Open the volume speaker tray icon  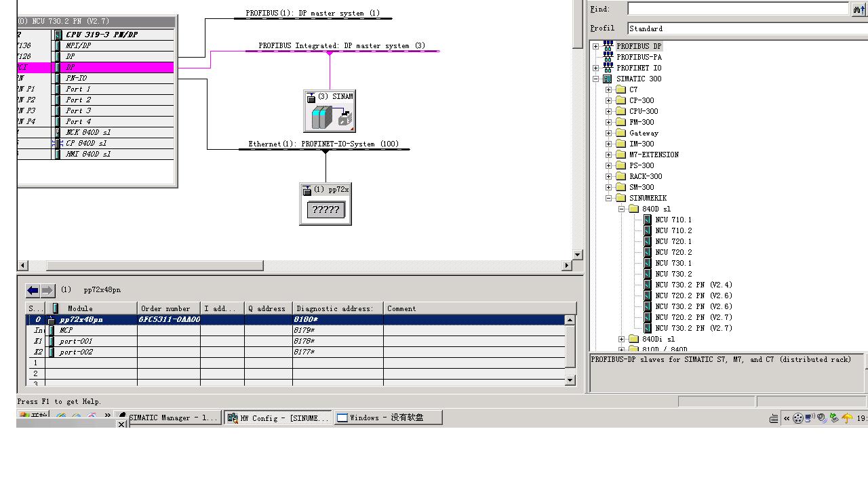coord(821,418)
